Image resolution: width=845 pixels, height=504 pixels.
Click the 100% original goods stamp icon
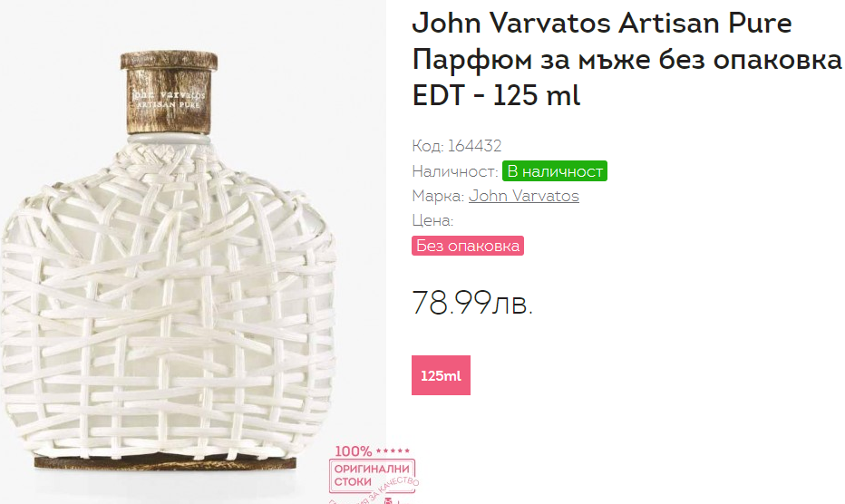(374, 474)
